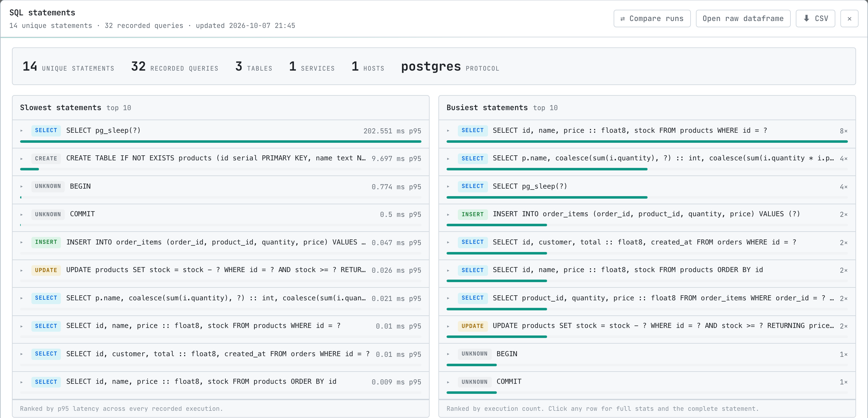Click the green INSERT badge in Busiest statements
The width and height of the screenshot is (868, 418).
click(472, 214)
